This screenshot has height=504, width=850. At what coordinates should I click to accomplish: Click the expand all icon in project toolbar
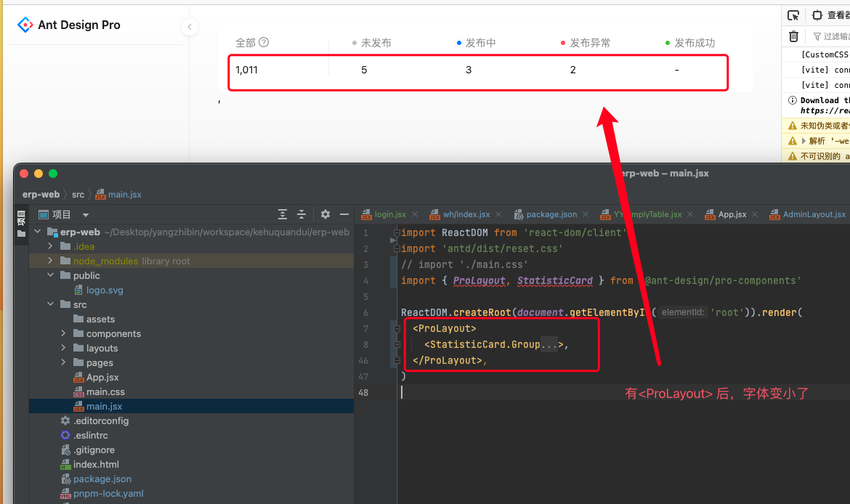[282, 214]
